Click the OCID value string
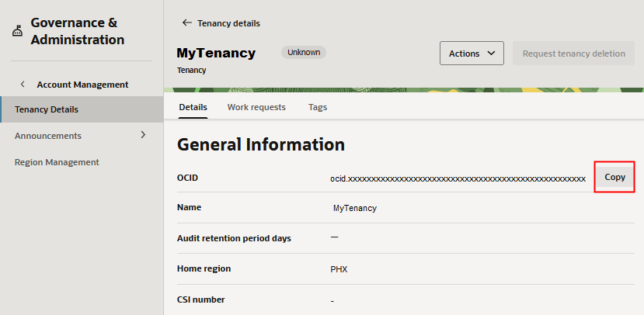 coord(458,178)
